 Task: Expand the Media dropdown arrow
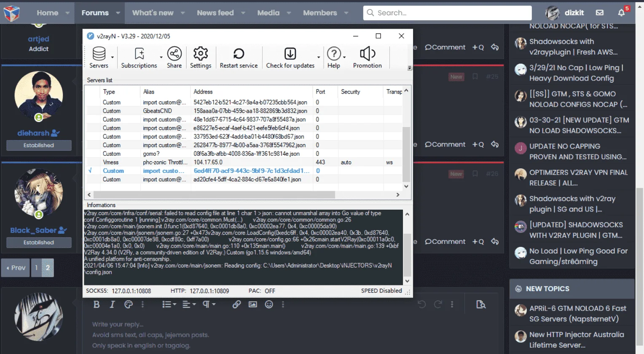coord(289,13)
